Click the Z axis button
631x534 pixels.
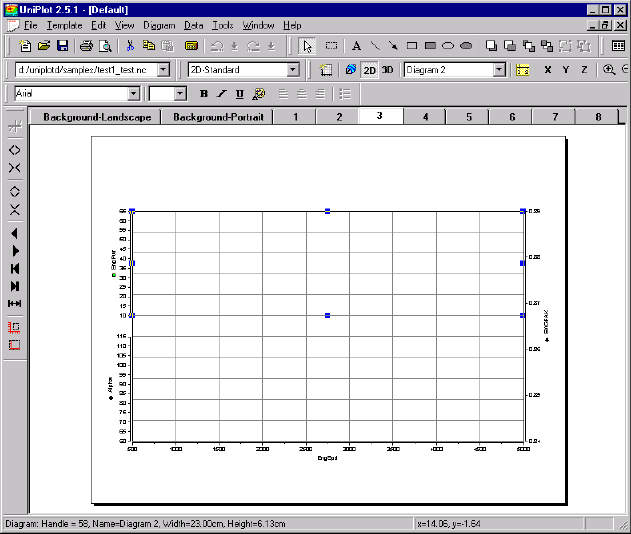(x=584, y=70)
